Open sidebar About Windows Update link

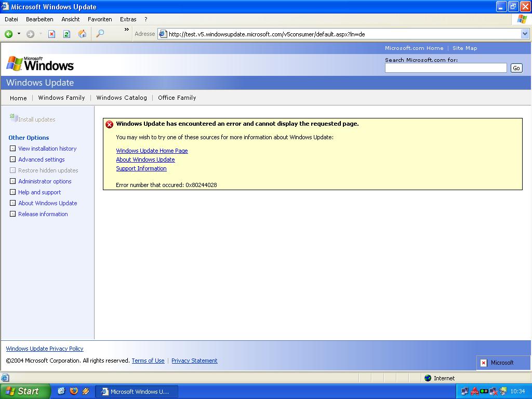click(x=47, y=203)
